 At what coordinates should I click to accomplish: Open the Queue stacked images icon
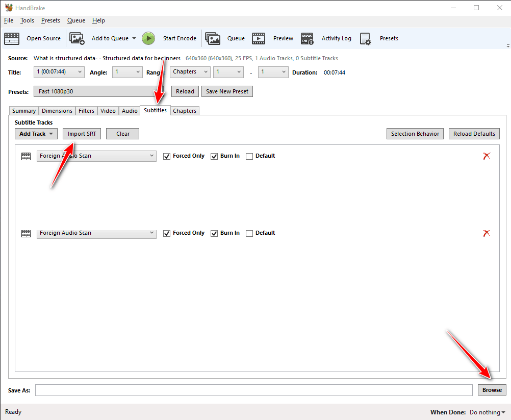pyautogui.click(x=213, y=38)
